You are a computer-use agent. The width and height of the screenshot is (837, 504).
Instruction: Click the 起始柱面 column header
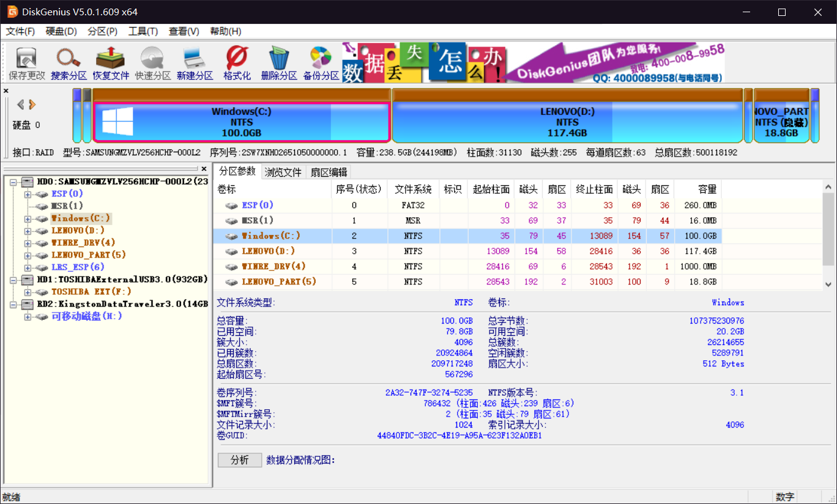pyautogui.click(x=491, y=190)
